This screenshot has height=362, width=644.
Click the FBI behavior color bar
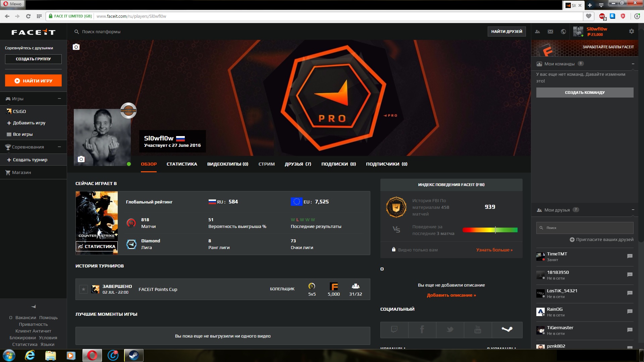pos(490,230)
